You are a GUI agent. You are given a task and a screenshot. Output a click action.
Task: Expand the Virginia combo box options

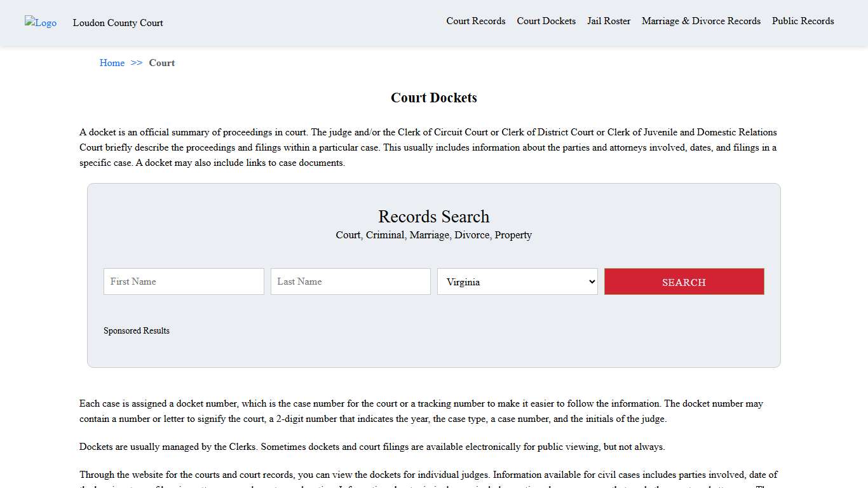[517, 281]
